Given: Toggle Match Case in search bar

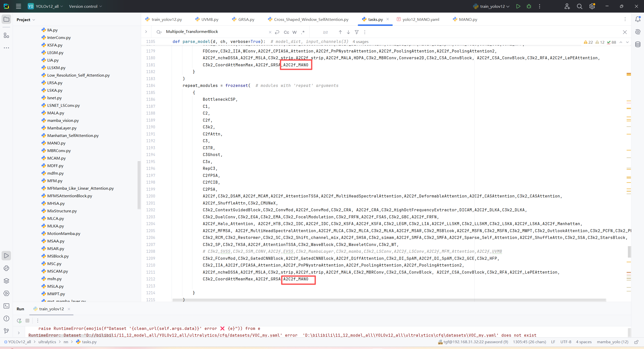Looking at the screenshot, I should (286, 32).
